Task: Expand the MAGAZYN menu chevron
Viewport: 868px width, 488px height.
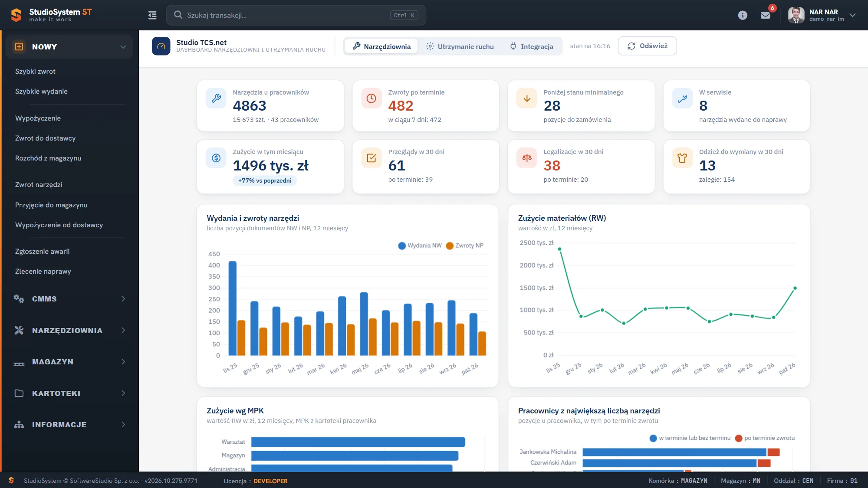Action: pyautogui.click(x=123, y=362)
